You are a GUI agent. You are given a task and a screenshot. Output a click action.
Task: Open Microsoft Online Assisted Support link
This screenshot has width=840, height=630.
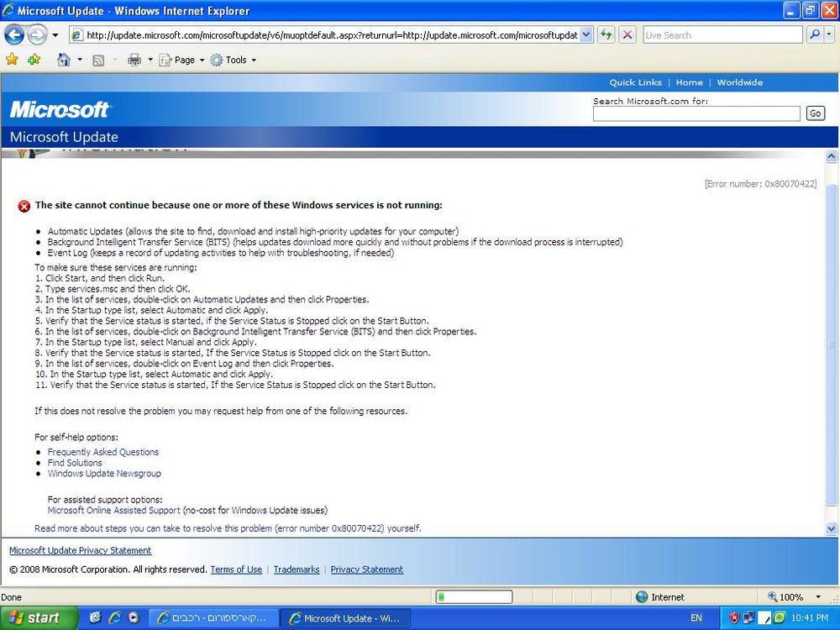113,511
